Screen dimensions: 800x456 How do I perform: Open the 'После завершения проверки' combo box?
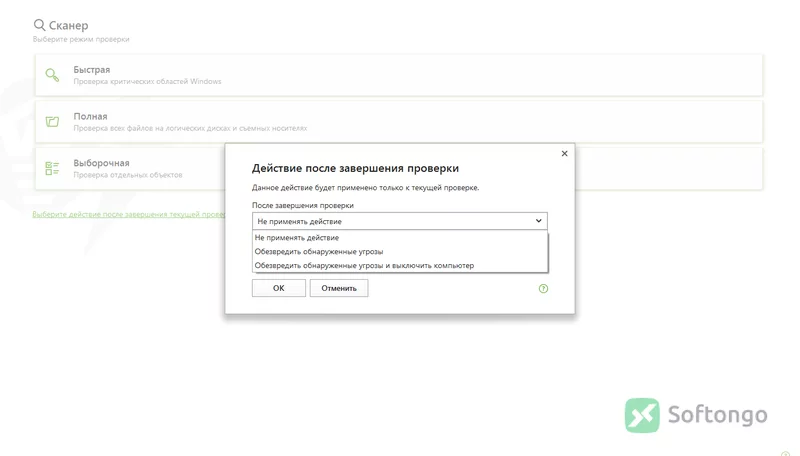click(x=399, y=221)
